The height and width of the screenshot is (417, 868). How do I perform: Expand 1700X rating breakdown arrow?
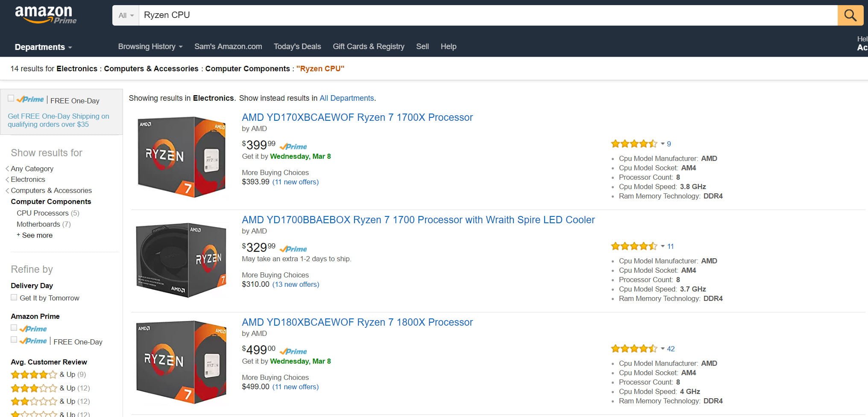[663, 144]
